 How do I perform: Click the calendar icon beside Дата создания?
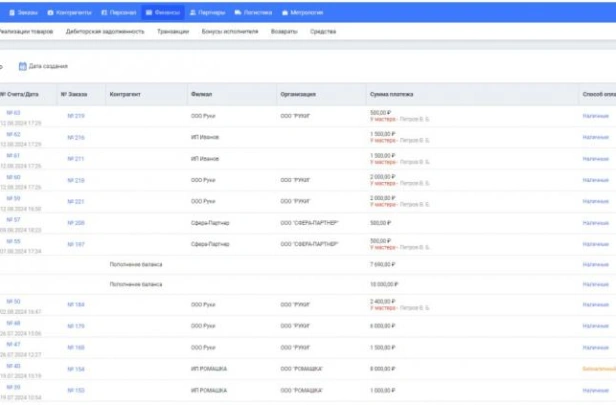pos(22,66)
